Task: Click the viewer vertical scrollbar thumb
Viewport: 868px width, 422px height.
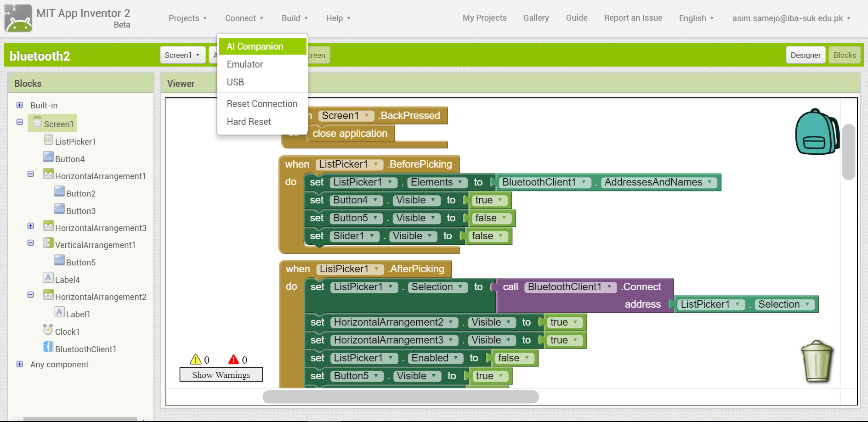Action: click(x=849, y=152)
